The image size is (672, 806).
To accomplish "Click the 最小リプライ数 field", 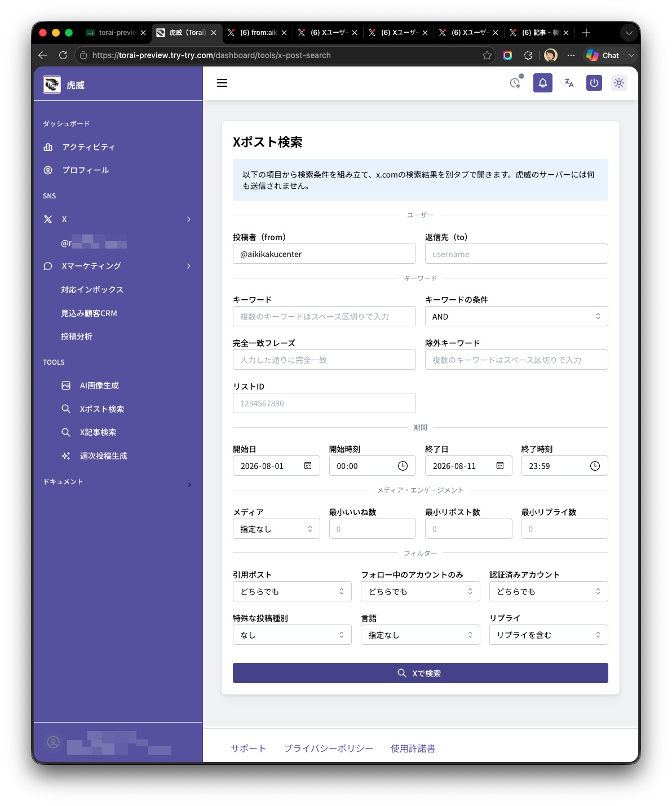I will pyautogui.click(x=564, y=529).
